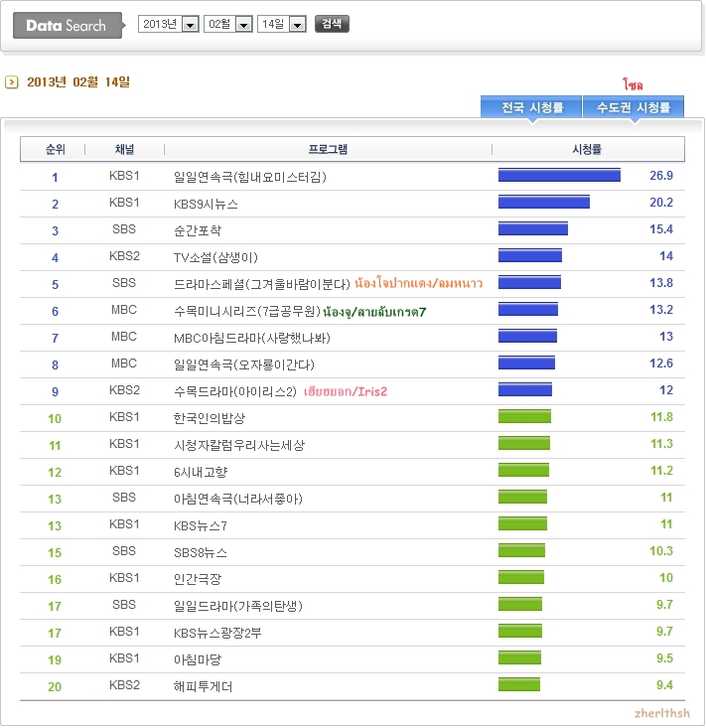Select program 수목미니시리즈(7급공무원)
Viewport: 706px width, 728px height.
tap(247, 311)
